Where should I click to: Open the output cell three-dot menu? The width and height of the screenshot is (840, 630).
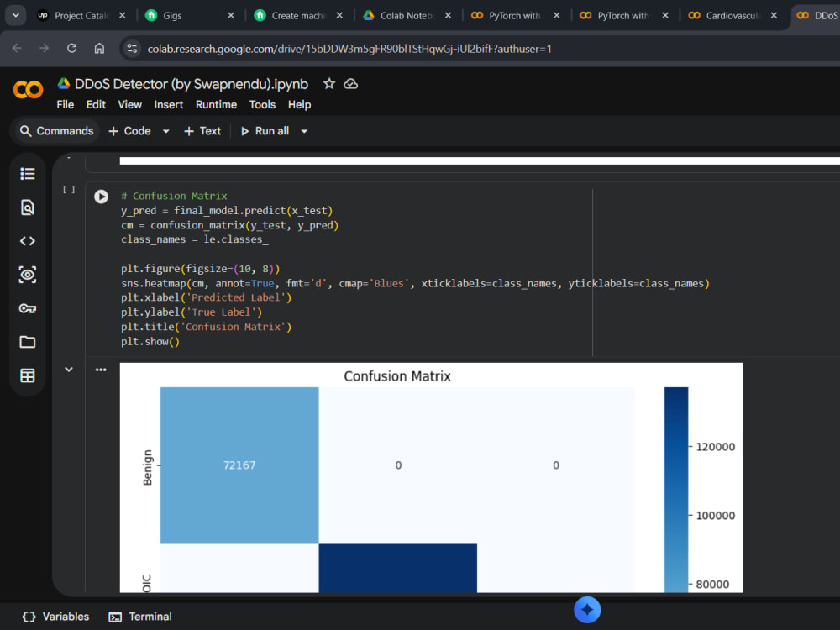point(101,370)
